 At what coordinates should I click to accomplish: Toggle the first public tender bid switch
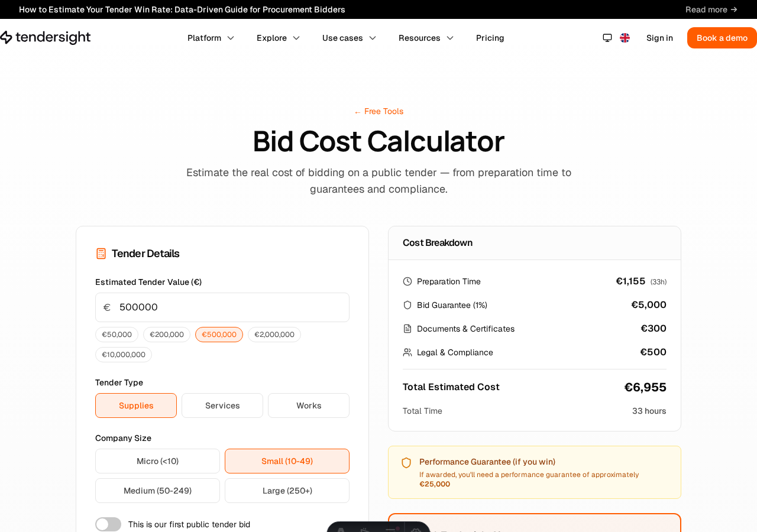point(108,524)
